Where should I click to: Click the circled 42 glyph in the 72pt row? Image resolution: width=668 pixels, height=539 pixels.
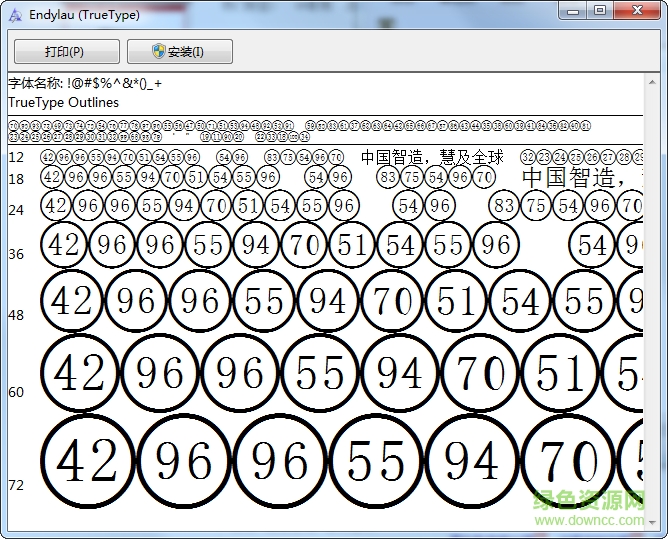(x=88, y=462)
